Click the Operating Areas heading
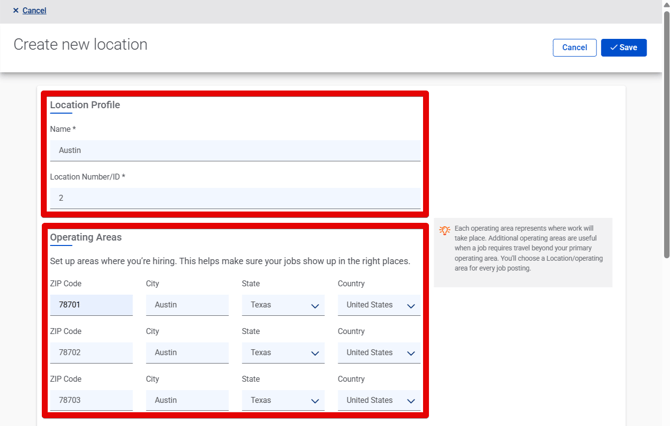The height and width of the screenshot is (426, 670). pyautogui.click(x=85, y=237)
